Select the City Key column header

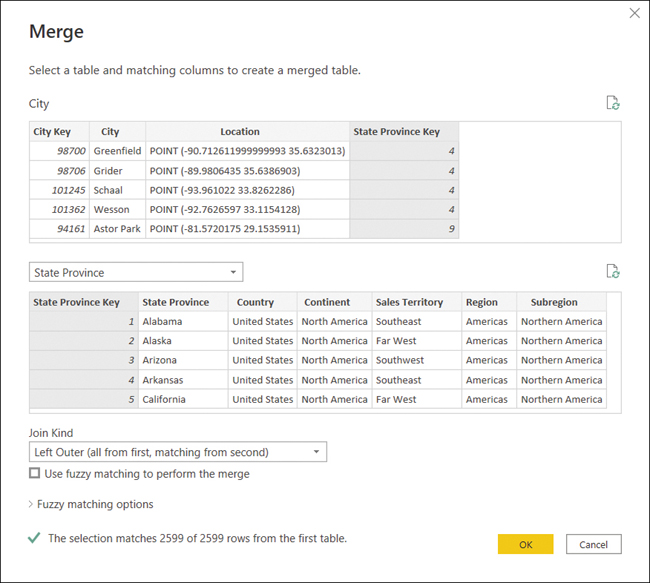point(52,132)
